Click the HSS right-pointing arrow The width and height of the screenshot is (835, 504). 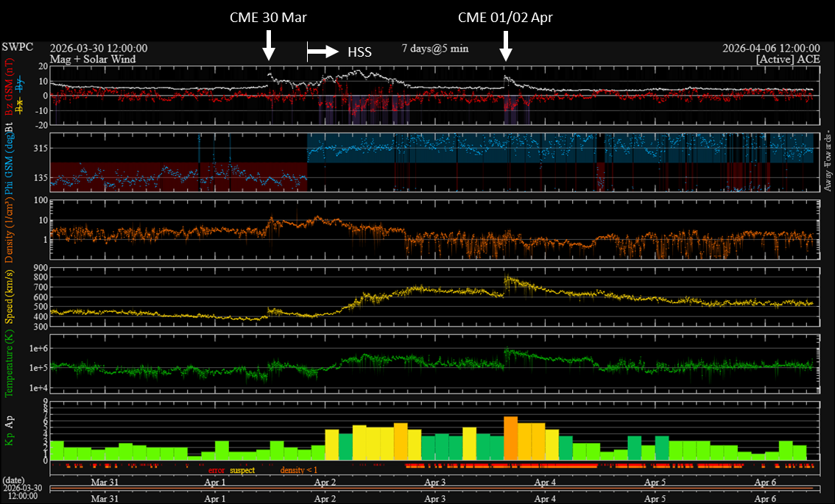322,52
